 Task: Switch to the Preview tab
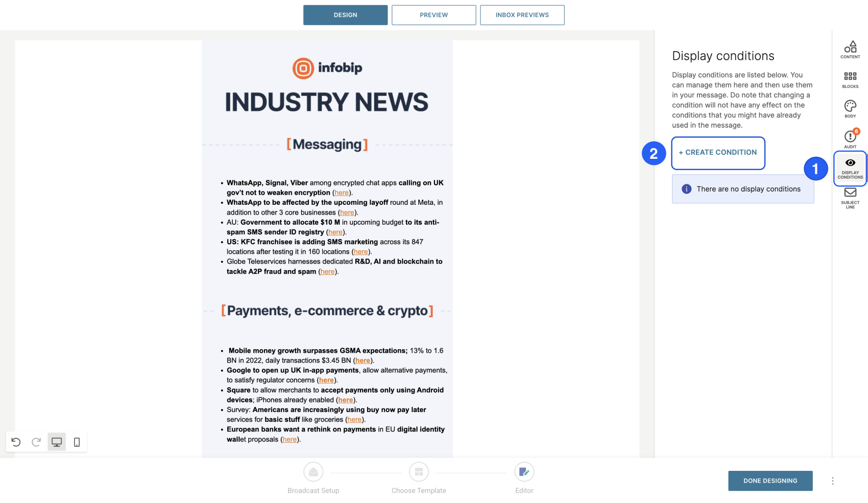433,15
